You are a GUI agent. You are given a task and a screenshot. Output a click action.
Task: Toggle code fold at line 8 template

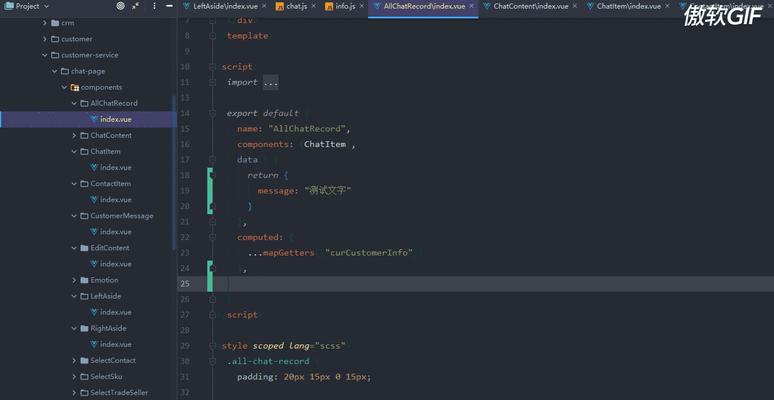[212, 36]
